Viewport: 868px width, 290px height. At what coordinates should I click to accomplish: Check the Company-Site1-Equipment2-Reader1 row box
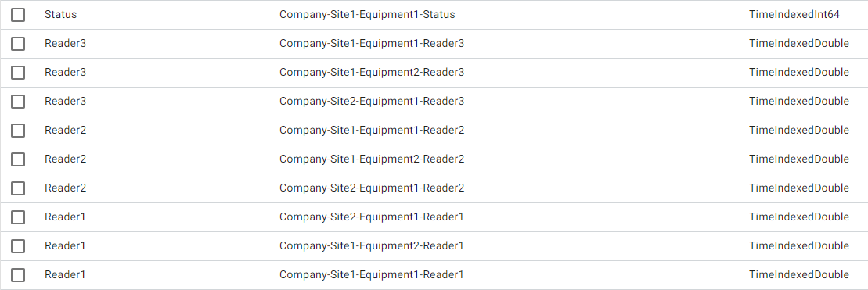point(18,245)
